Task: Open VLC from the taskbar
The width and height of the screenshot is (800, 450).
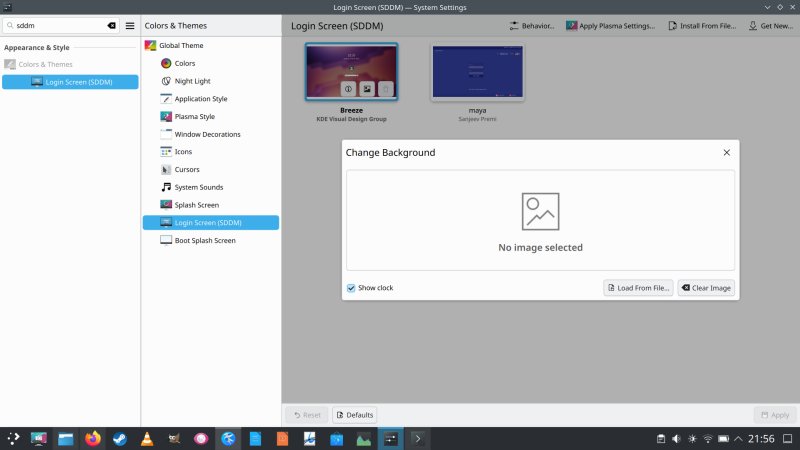Action: pyautogui.click(x=147, y=439)
